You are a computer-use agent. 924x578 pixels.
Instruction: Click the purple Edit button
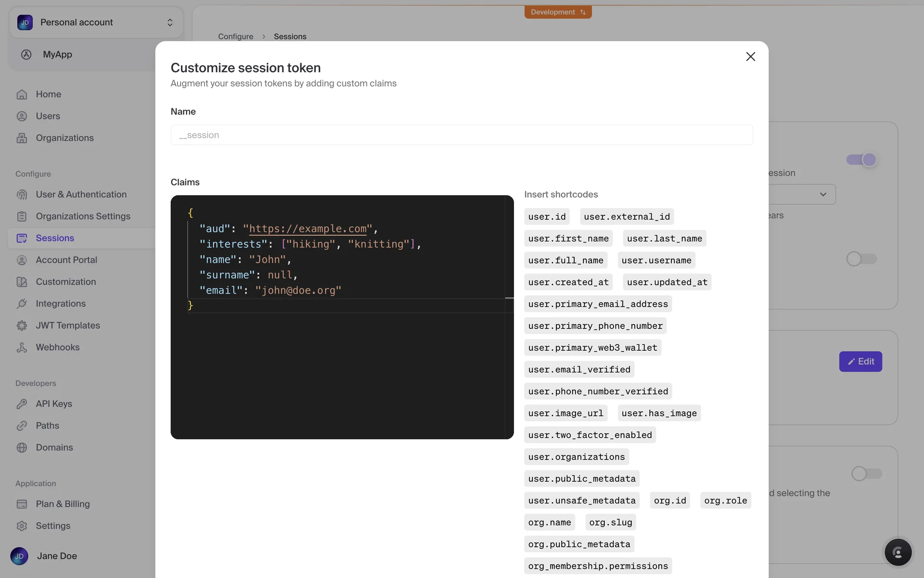[x=860, y=361]
